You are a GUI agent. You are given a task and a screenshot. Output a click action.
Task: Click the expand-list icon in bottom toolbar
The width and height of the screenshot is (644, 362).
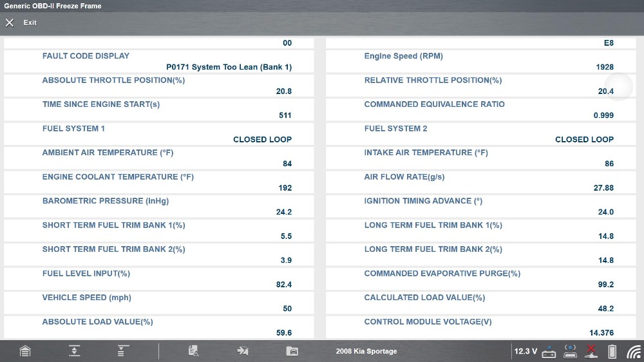(122, 351)
